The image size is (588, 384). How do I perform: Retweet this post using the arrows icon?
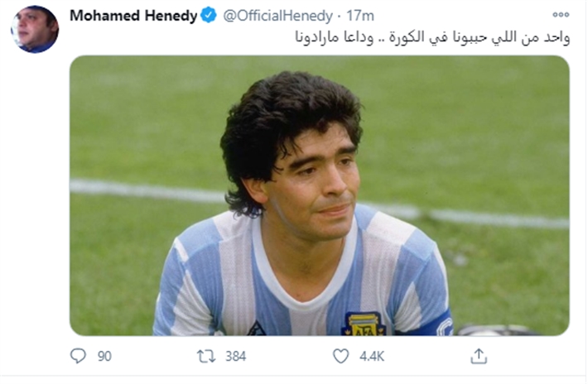[x=206, y=357]
